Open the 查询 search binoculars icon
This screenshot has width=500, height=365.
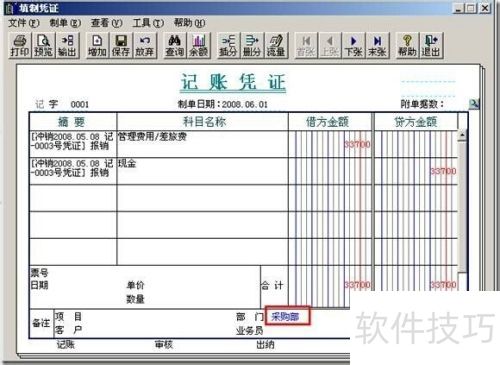coord(174,46)
